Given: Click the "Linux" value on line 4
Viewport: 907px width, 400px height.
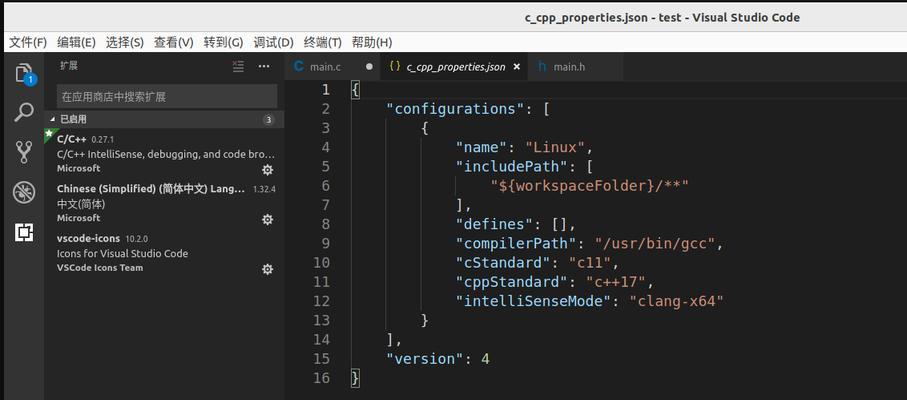Looking at the screenshot, I should coord(555,147).
